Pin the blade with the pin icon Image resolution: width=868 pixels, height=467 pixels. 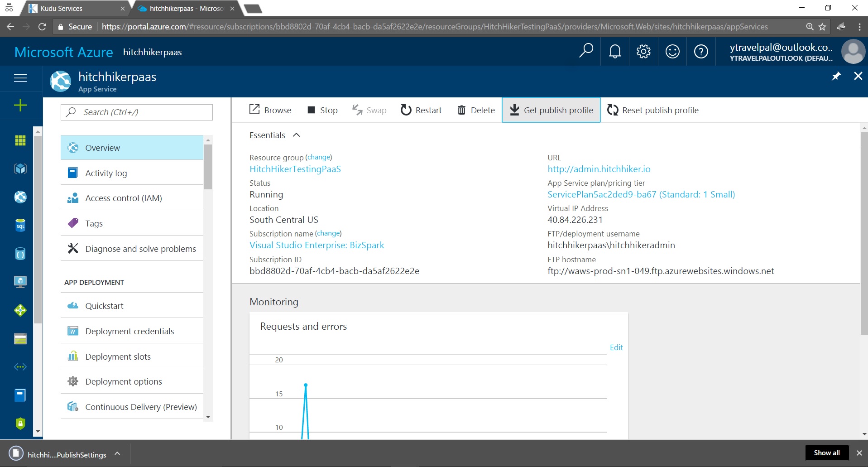pos(836,76)
